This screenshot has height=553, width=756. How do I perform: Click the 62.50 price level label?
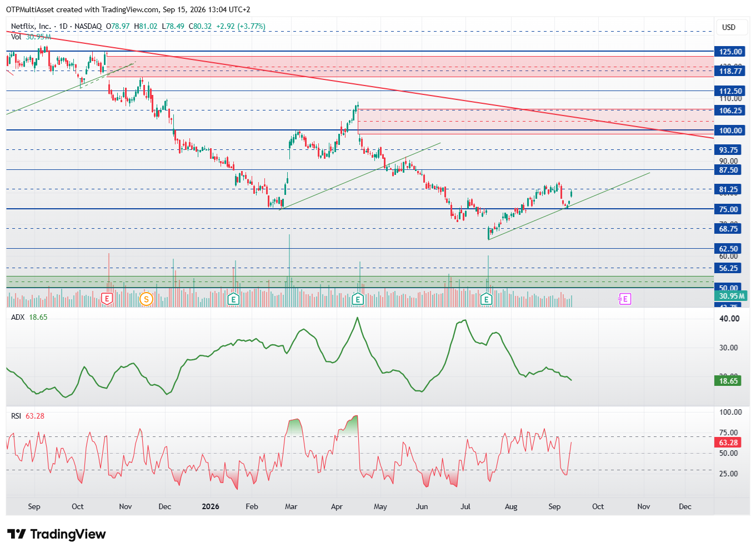(729, 249)
